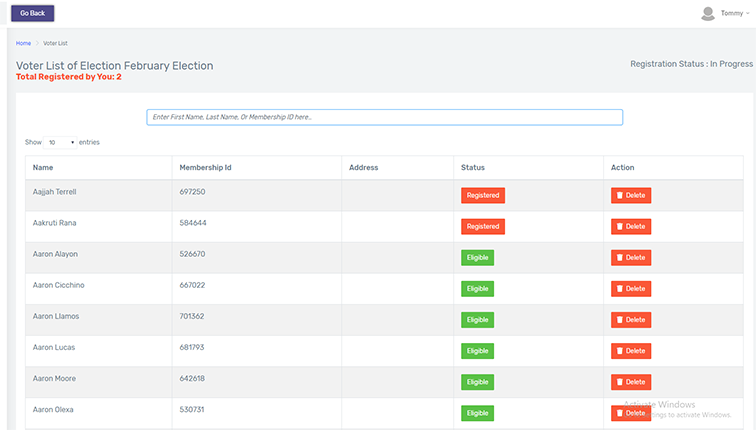Image resolution: width=756 pixels, height=437 pixels.
Task: Navigate to Home breadcrumb link
Action: 23,44
